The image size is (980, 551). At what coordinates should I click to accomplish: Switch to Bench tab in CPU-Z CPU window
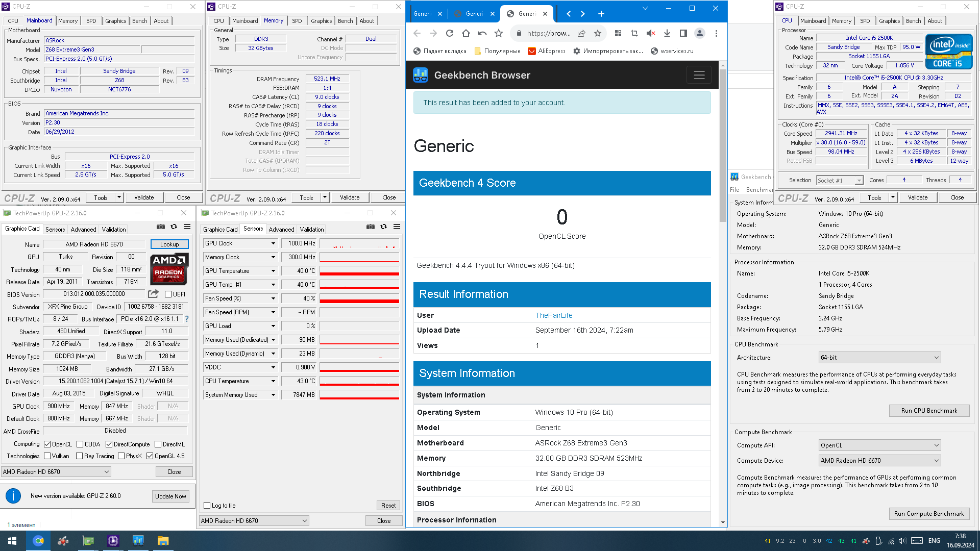pyautogui.click(x=913, y=21)
